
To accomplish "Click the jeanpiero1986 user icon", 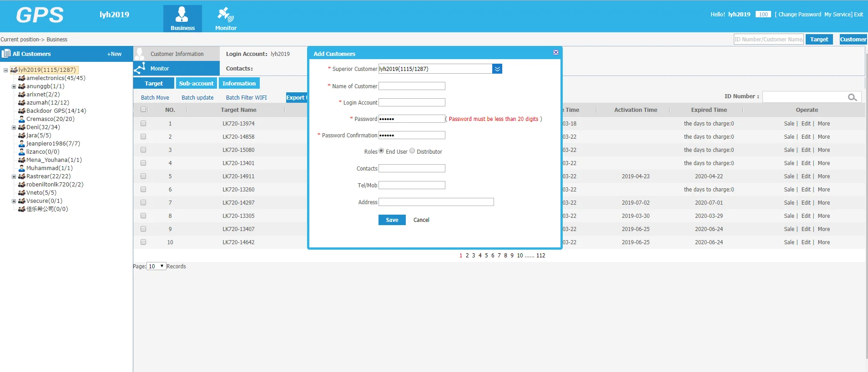I will coord(21,144).
